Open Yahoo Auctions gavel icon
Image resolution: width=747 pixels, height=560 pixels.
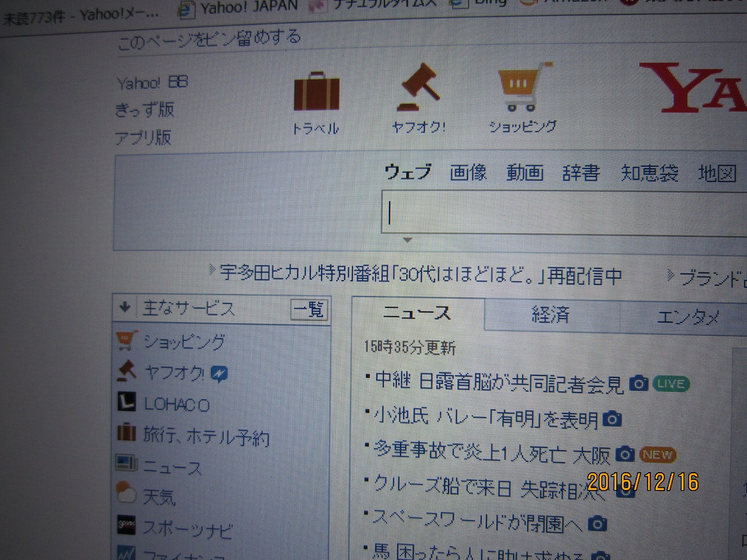tap(418, 88)
